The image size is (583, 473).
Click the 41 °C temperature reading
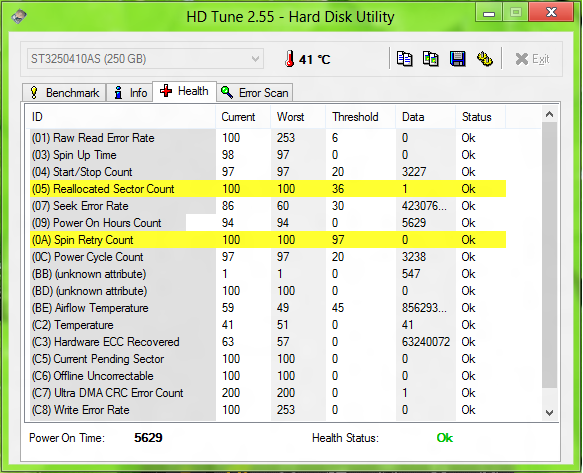[x=315, y=59]
